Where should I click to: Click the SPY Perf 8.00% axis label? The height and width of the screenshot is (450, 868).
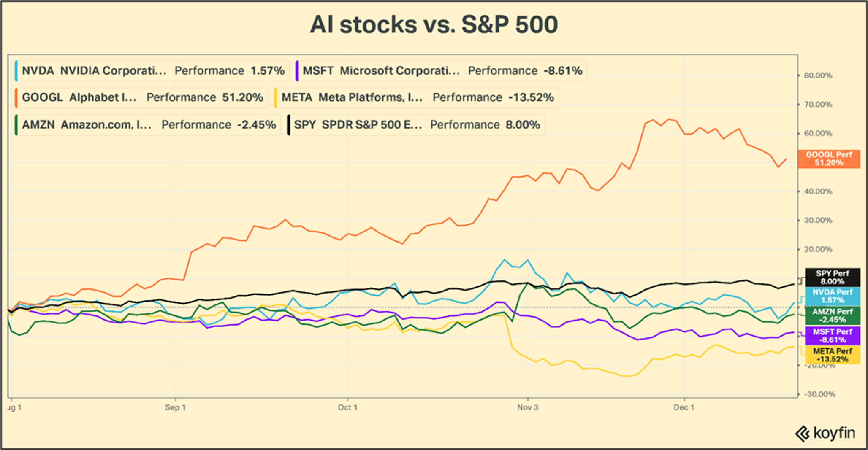pos(832,278)
